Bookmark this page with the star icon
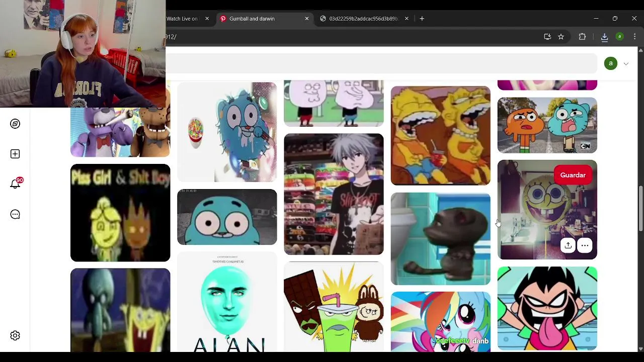The image size is (644, 362). (561, 37)
